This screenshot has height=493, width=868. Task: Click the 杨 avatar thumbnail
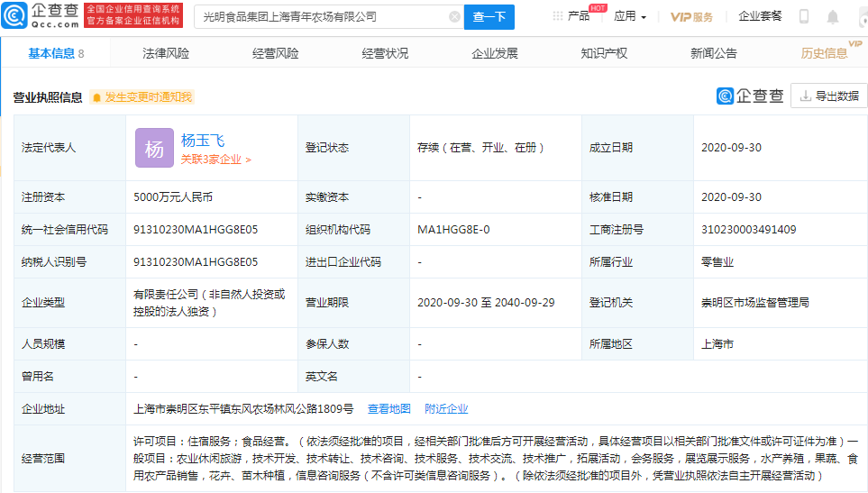click(x=154, y=148)
